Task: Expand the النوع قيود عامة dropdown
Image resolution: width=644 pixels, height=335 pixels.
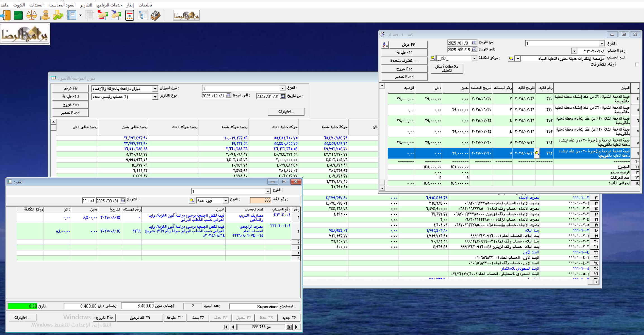Action: click(225, 200)
